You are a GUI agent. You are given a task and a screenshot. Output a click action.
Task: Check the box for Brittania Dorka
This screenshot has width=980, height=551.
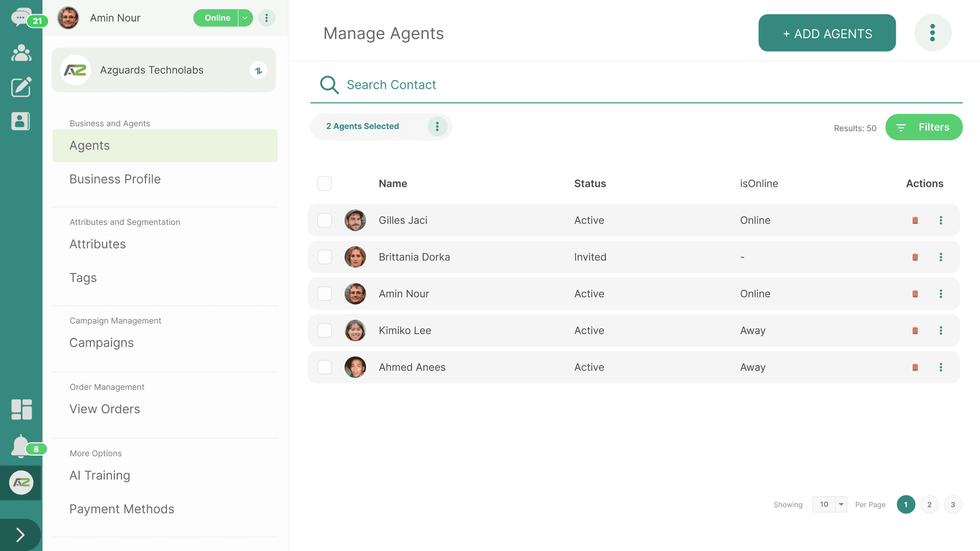point(325,257)
